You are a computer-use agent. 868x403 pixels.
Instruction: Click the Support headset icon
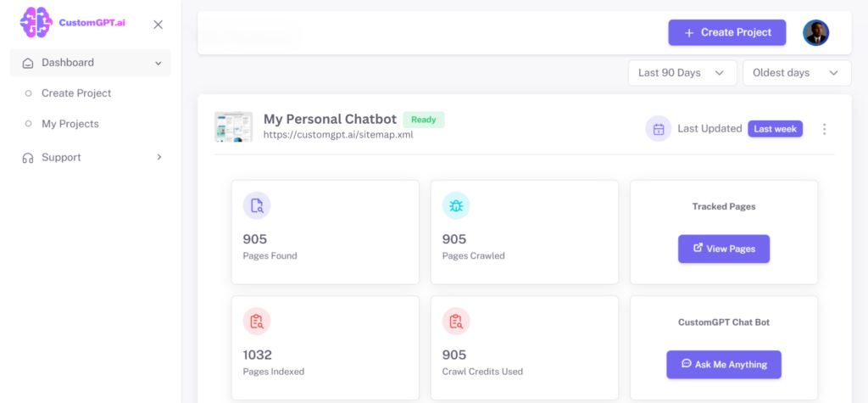tap(28, 158)
